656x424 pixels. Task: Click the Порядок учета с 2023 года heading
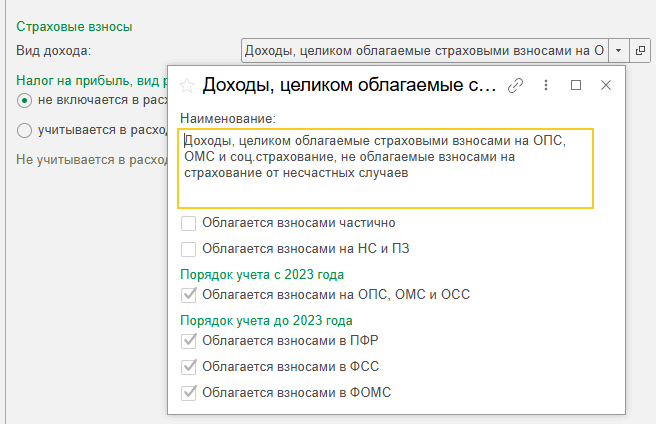point(262,275)
